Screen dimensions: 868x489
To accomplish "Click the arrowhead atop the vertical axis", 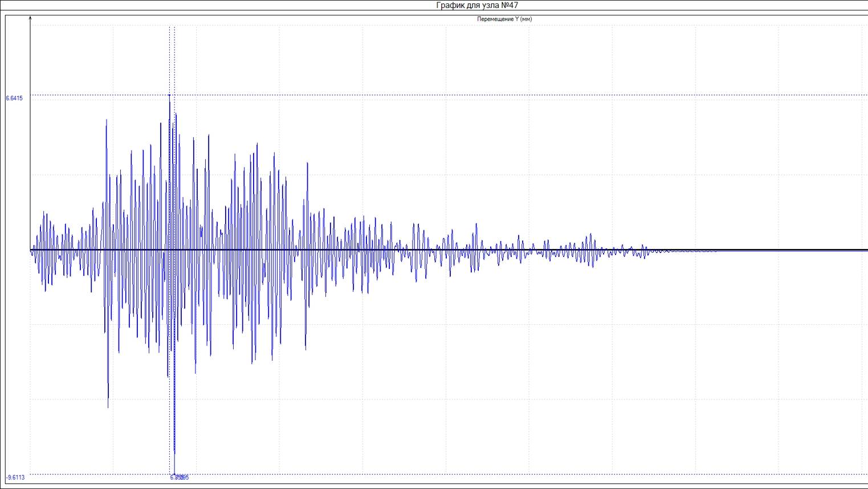I will pos(30,19).
